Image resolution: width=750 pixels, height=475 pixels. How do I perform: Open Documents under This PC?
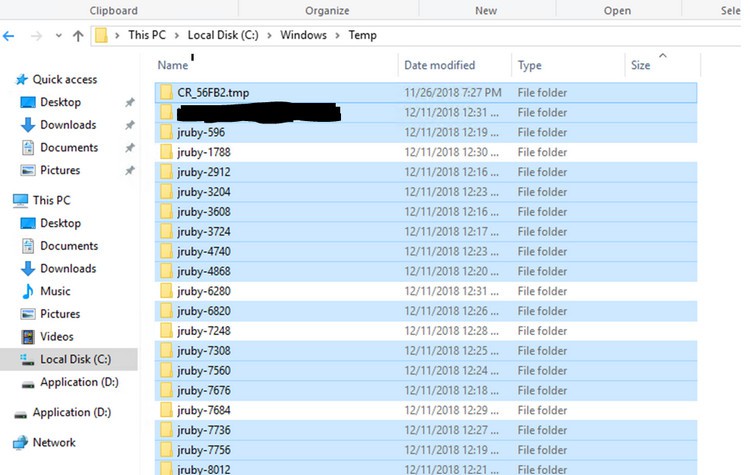[x=69, y=246]
